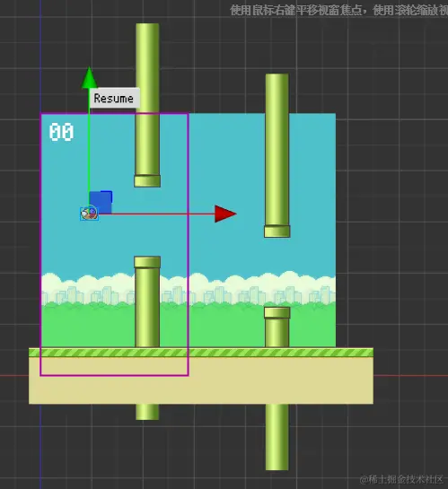448x489 pixels.
Task: Select the lower left pipe sprite
Action: (147, 337)
